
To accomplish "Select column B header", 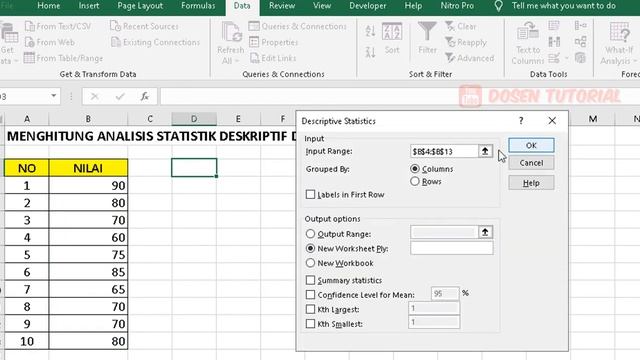I will pos(88,119).
